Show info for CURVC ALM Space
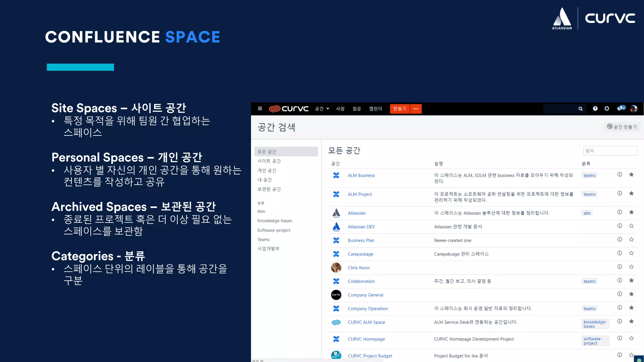 pos(619,321)
